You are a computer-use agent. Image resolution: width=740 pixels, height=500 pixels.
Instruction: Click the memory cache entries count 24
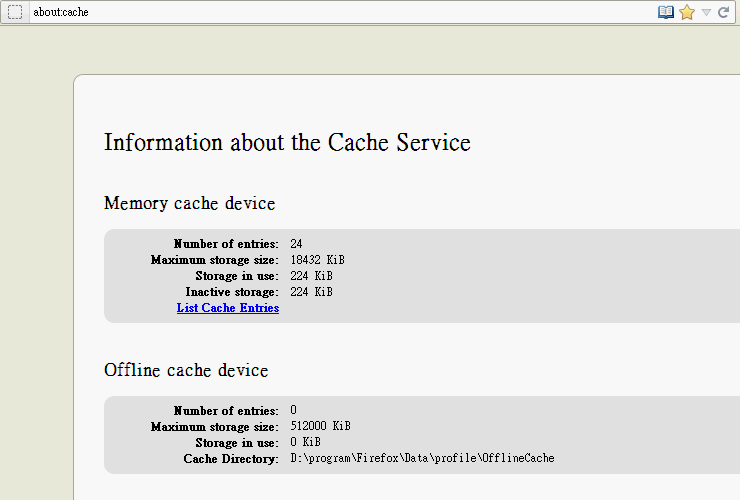point(297,244)
